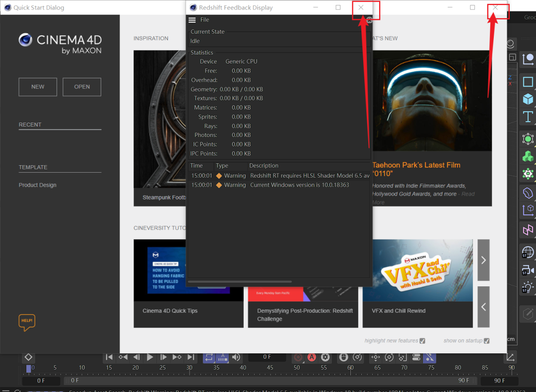Select the Cube primitive icon
536x392 pixels.
point(528,99)
